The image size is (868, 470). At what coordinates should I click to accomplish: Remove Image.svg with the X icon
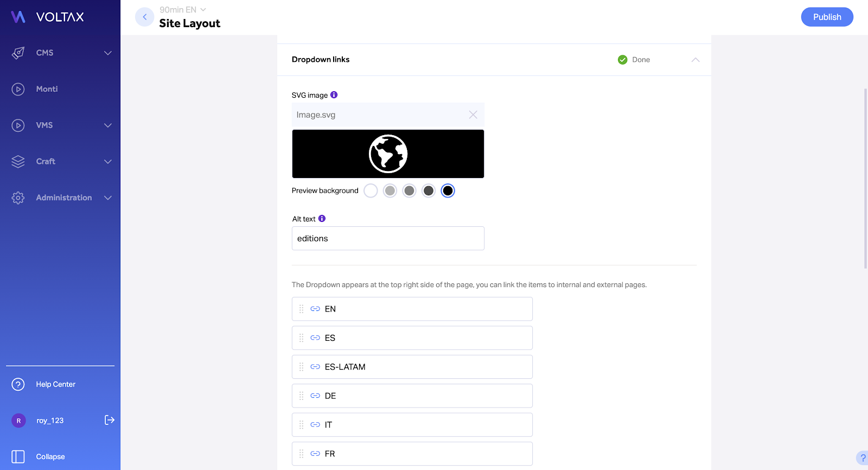coord(473,115)
